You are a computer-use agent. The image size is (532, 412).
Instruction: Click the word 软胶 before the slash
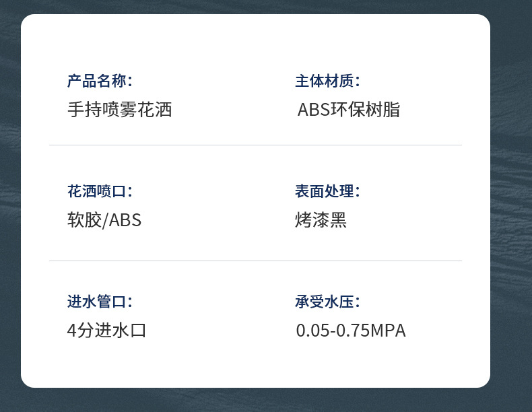[x=84, y=220]
